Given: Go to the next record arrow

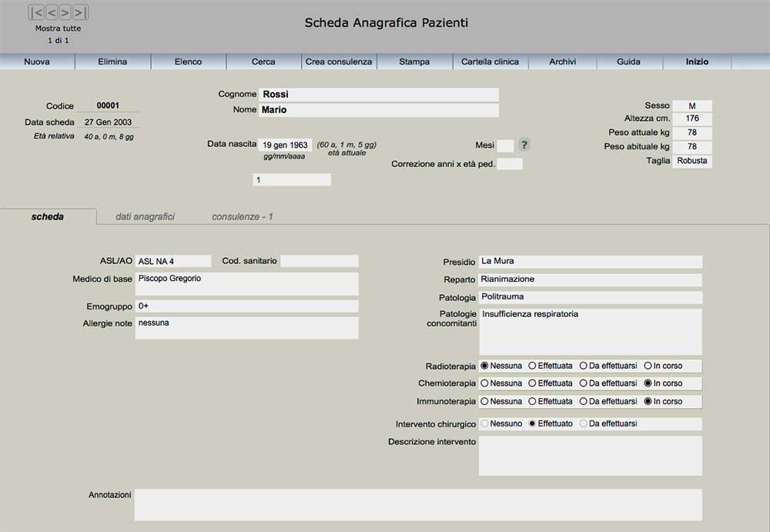Looking at the screenshot, I should pyautogui.click(x=65, y=13).
